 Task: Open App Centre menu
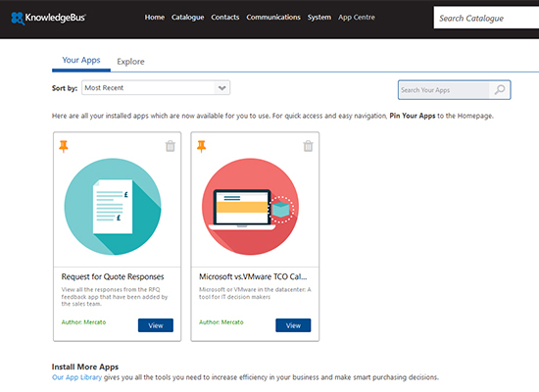[x=357, y=18]
